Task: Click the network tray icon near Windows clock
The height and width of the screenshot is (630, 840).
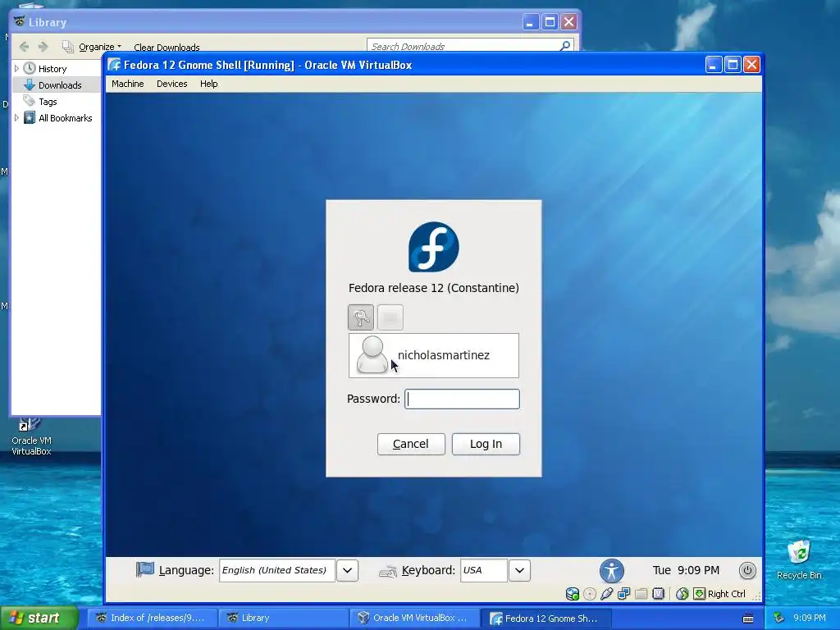Action: click(x=779, y=618)
